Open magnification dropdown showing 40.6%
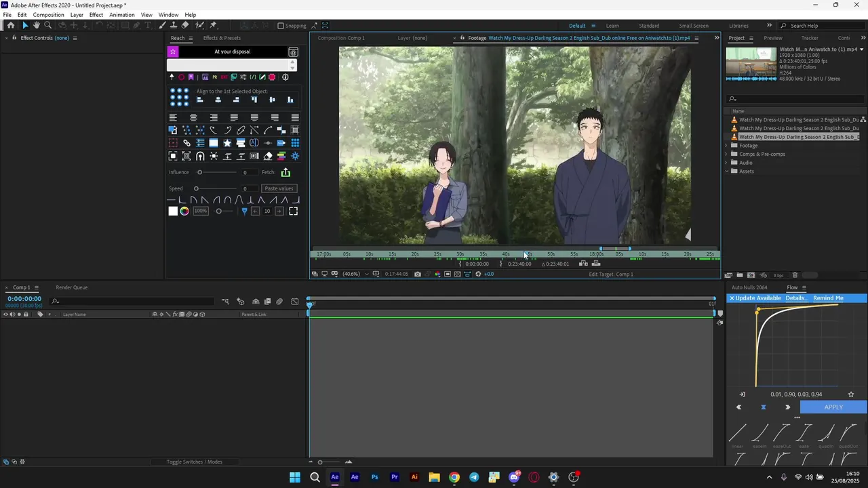 (355, 274)
